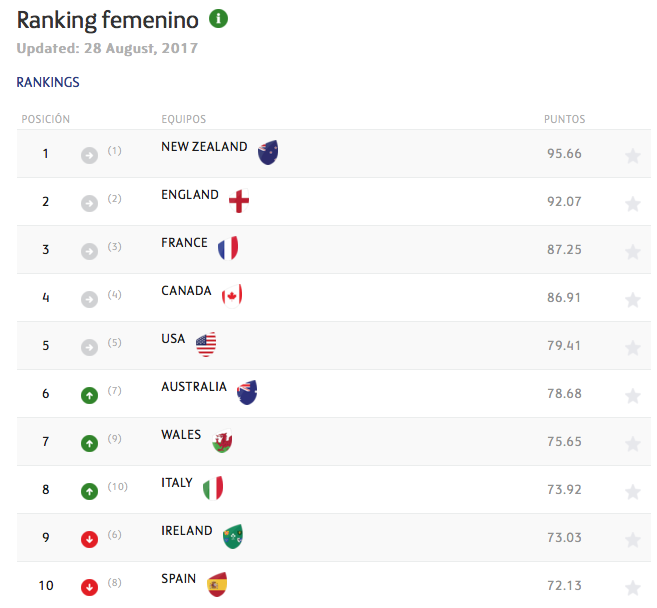Click the Wales flag icon
657x608 pixels.
click(222, 441)
